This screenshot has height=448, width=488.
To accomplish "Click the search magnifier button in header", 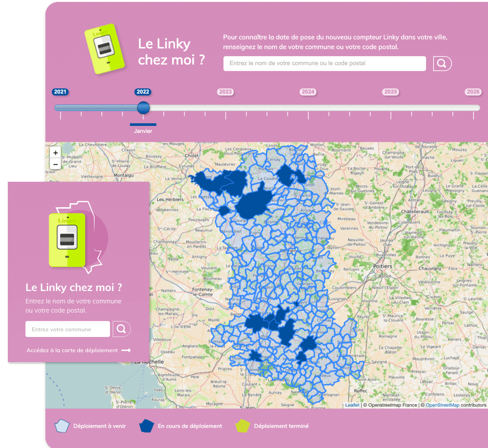I will click(442, 64).
